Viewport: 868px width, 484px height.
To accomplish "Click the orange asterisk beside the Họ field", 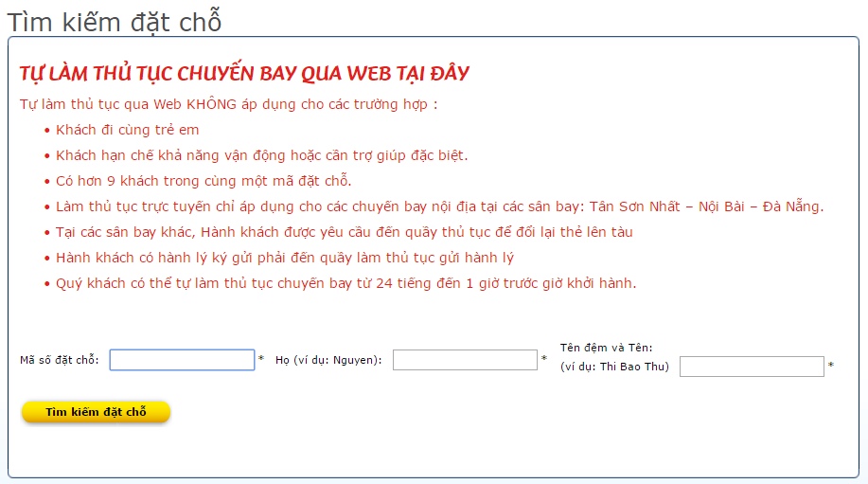I will click(x=544, y=360).
